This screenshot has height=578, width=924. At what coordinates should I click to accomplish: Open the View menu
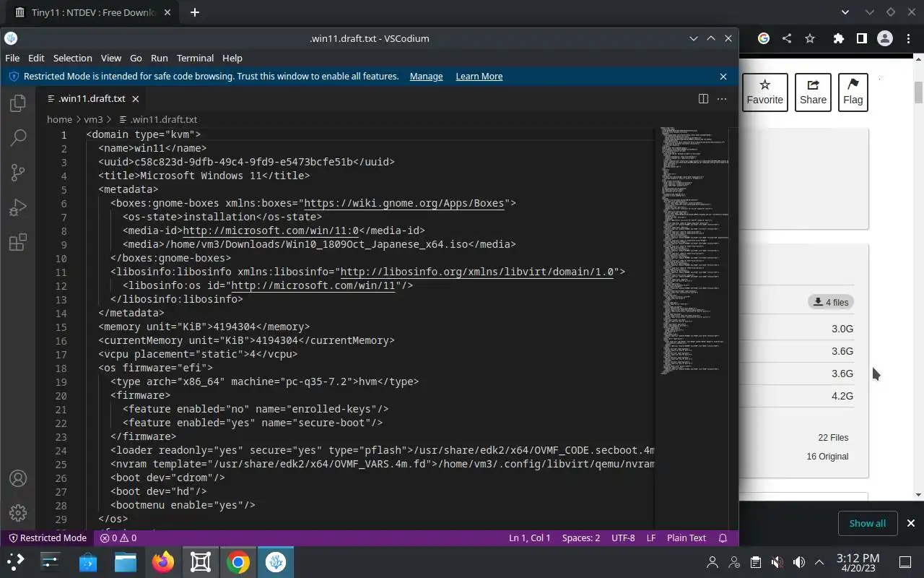[x=110, y=58]
